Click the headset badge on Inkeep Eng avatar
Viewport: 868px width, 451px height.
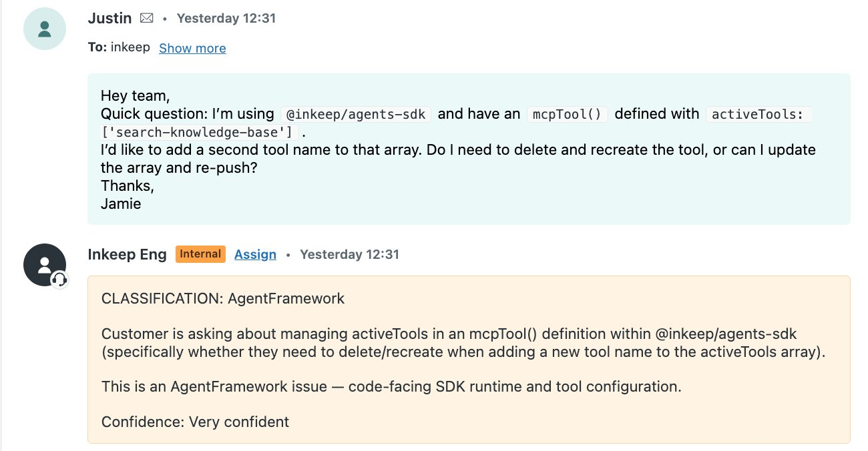59,280
